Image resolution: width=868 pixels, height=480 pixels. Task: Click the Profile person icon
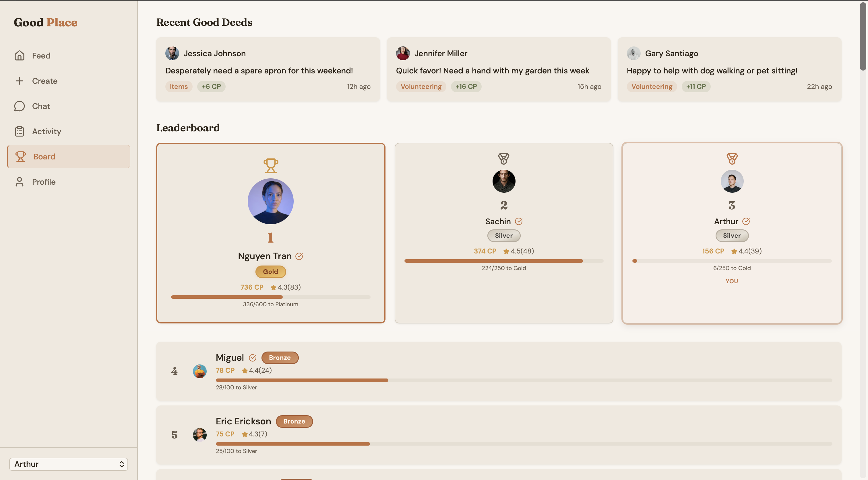(20, 182)
